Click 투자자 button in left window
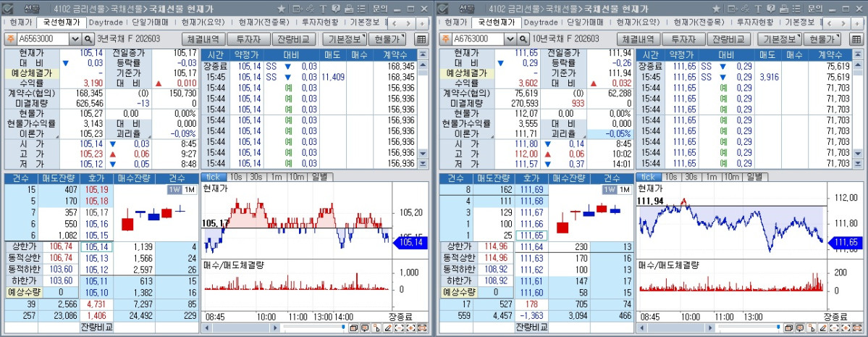The width and height of the screenshot is (868, 337). point(249,39)
